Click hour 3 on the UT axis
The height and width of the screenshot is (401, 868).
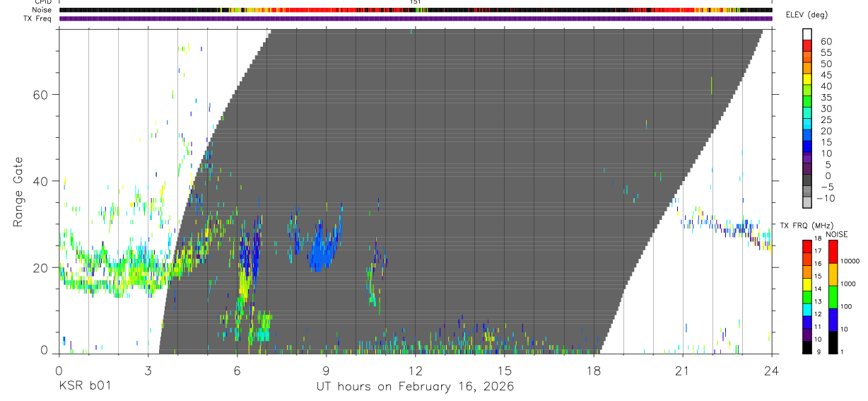148,370
